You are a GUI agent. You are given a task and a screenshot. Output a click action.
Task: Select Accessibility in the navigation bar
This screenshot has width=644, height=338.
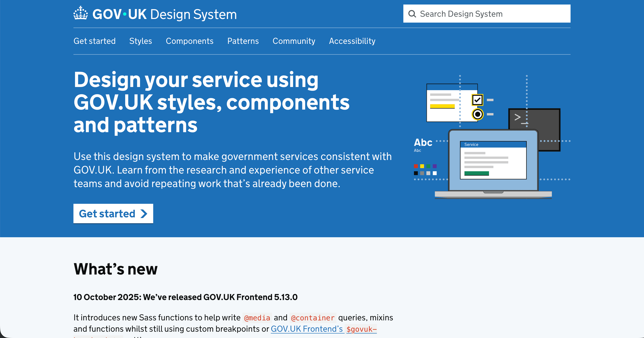click(352, 41)
